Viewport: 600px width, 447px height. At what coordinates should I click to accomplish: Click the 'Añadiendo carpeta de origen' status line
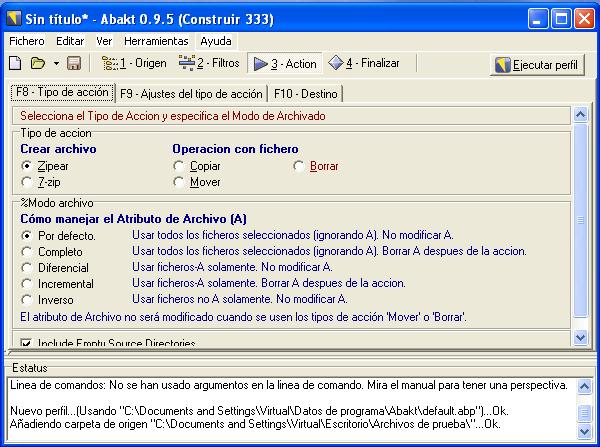pyautogui.click(x=255, y=424)
